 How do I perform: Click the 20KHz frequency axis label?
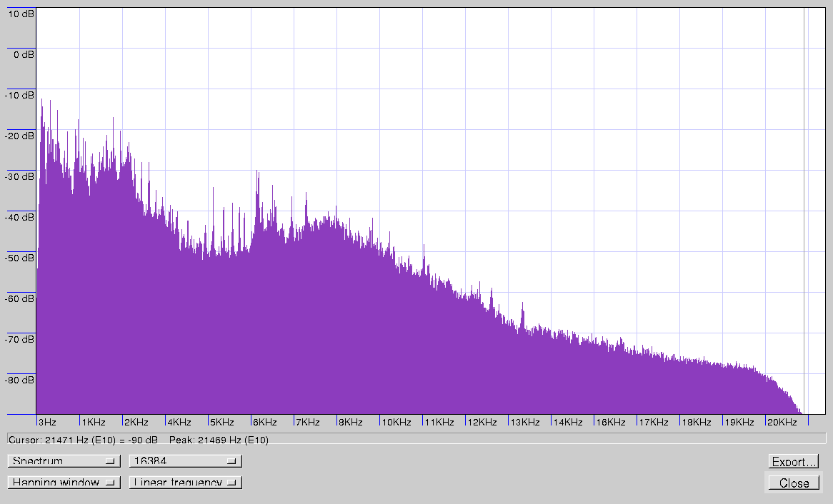coord(782,422)
